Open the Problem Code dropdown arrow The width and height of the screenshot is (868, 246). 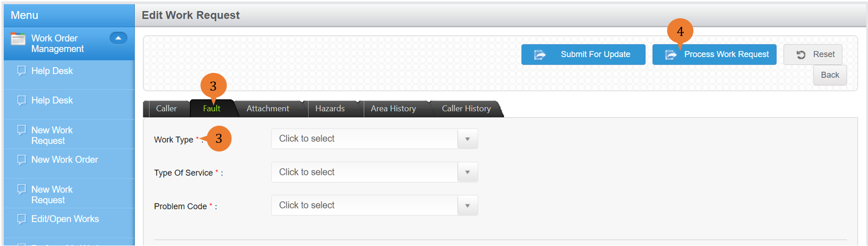468,206
